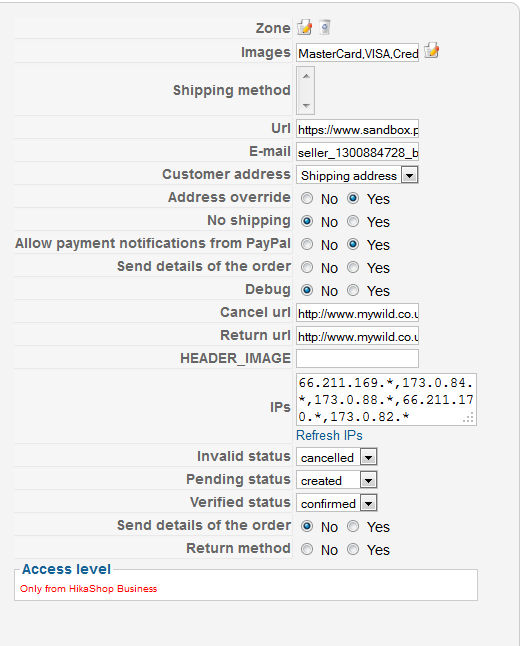Choose No for PayPal payment notifications

(307, 245)
